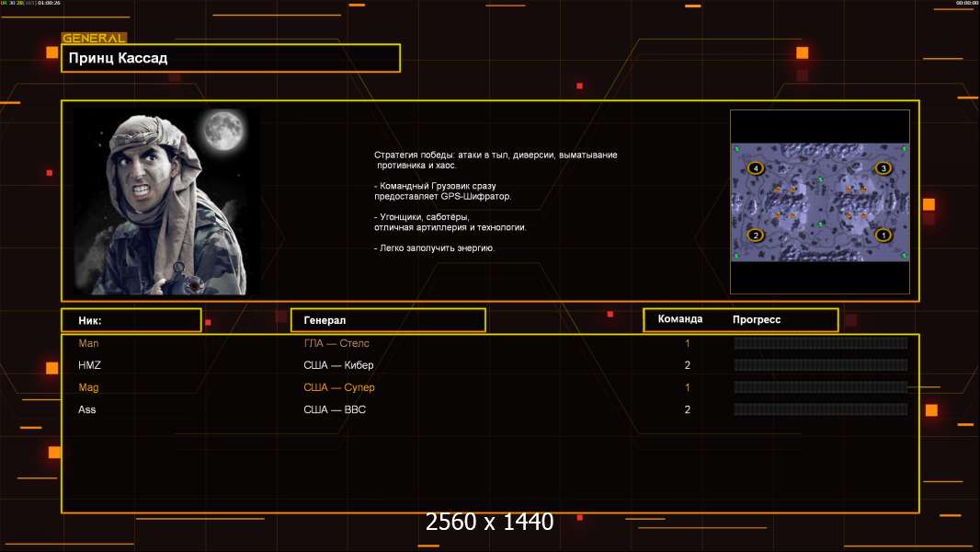Click the GENERAL label tag
This screenshot has width=980, height=552.
(x=94, y=39)
